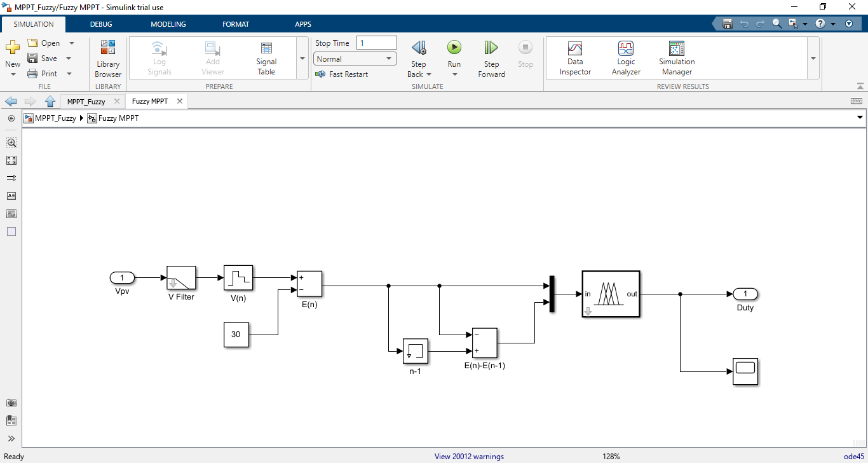Viewport: 868px width, 463px height.
Task: Open the Data Inspector
Action: [575, 59]
